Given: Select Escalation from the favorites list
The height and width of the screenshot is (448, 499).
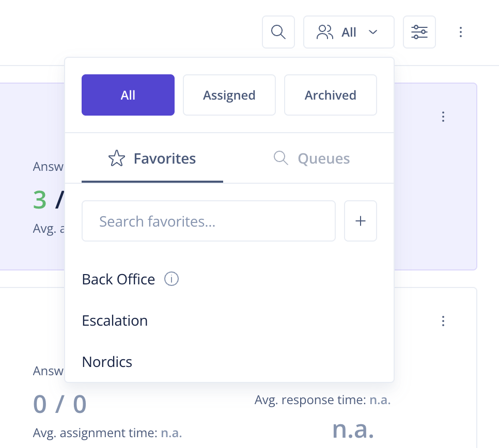Looking at the screenshot, I should 115,321.
